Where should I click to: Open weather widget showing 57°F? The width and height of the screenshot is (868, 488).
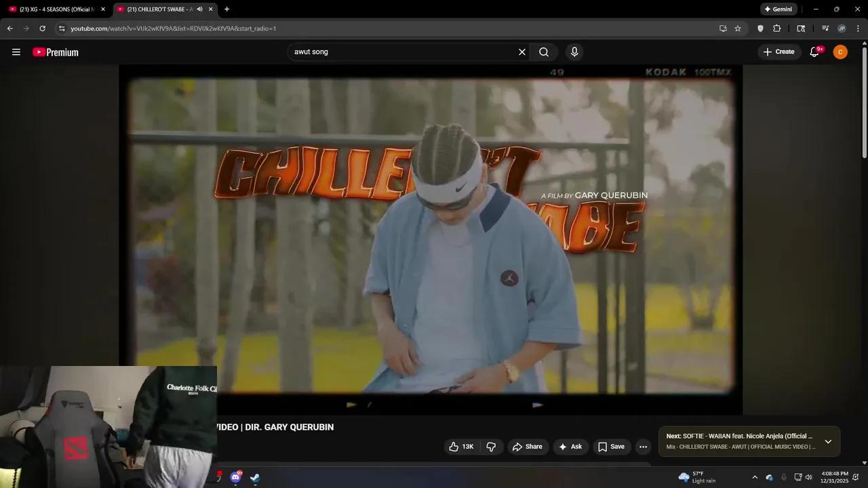click(697, 477)
